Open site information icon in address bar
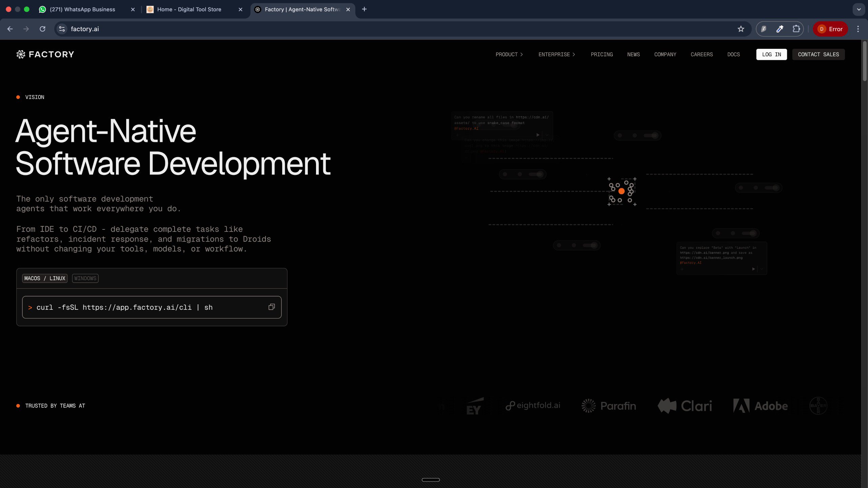Screen dimensions: 868x488 click(x=62, y=29)
